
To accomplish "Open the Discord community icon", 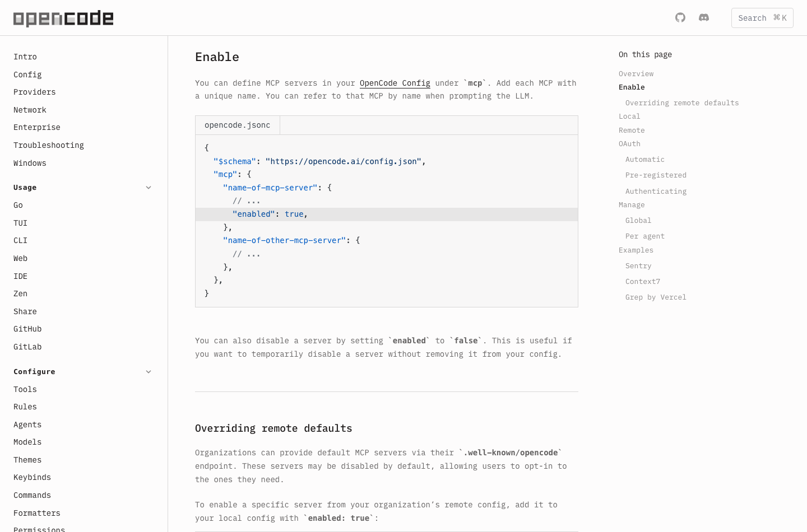I will 704,18.
